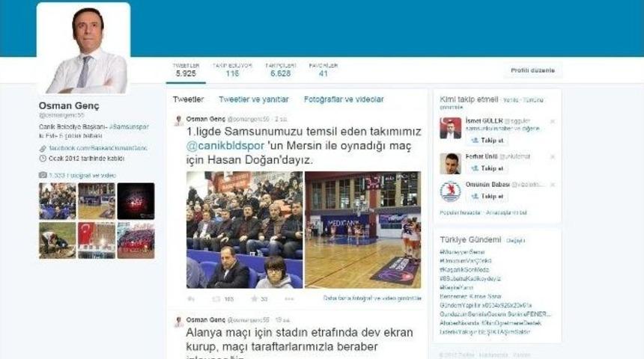Switch to the Tweetler tab
Screen dimensions: 644x359
click(x=188, y=99)
